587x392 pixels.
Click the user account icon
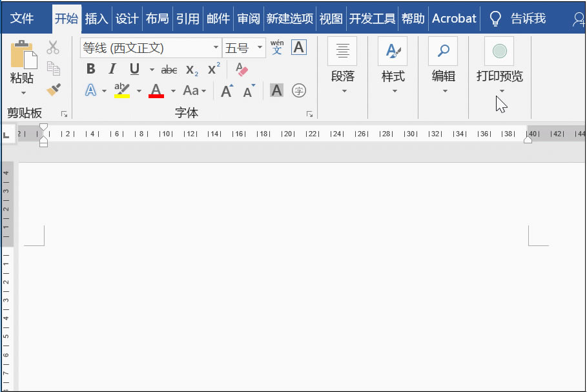point(579,19)
